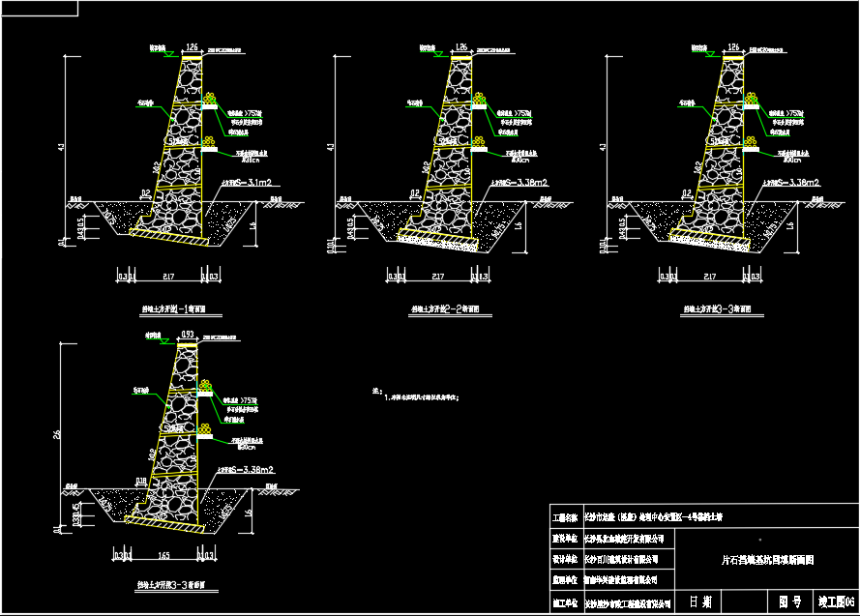
Task: Click the 2.17 base dimension in section 2-2
Action: (437, 277)
